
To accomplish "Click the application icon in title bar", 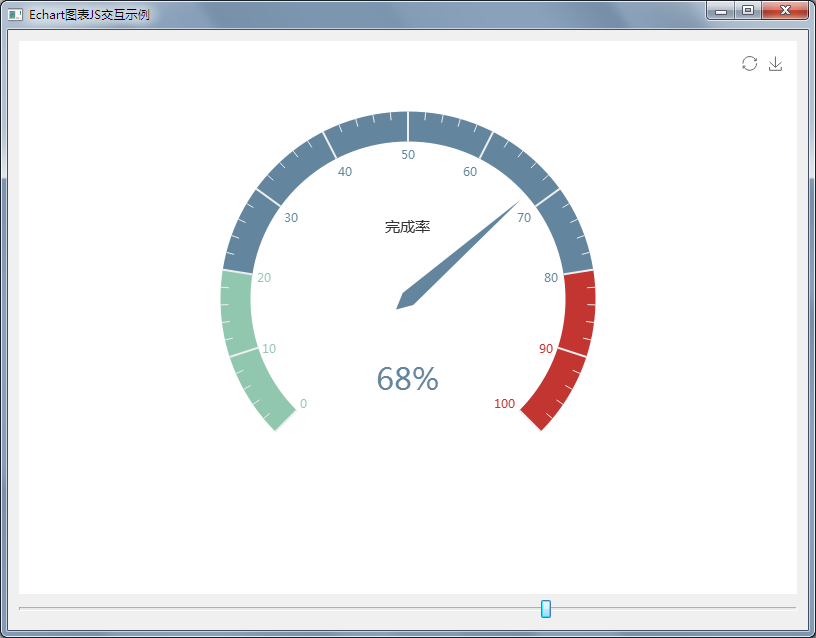I will click(x=15, y=14).
